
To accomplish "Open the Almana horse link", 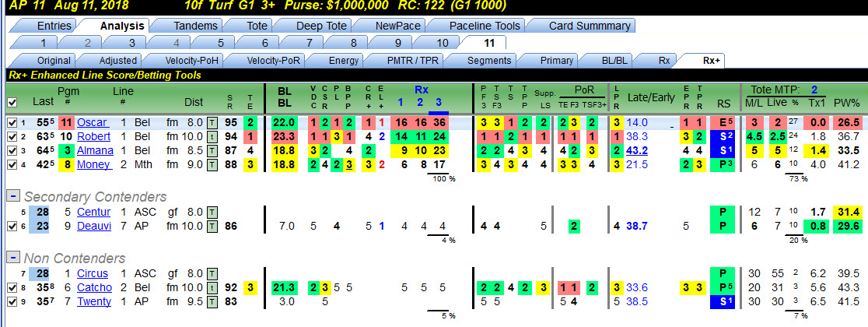I will (95, 150).
